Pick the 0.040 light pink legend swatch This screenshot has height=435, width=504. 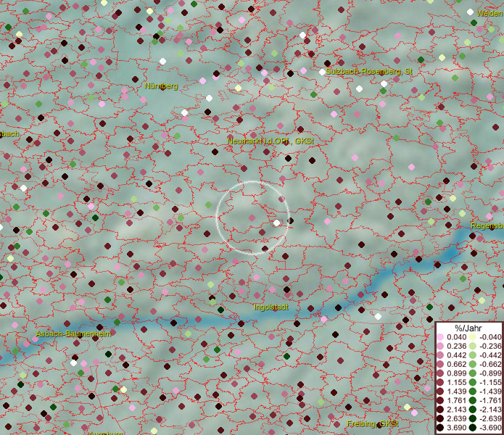pos(440,337)
